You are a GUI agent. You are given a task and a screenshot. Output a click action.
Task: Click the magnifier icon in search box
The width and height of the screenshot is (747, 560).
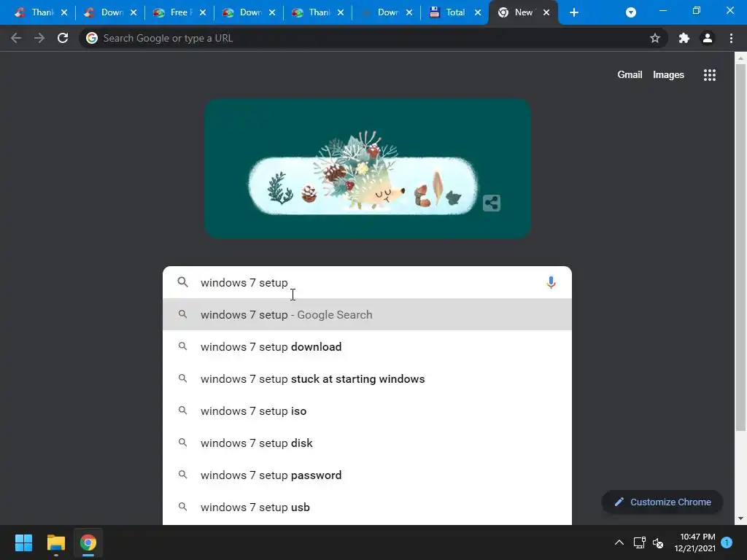click(182, 282)
